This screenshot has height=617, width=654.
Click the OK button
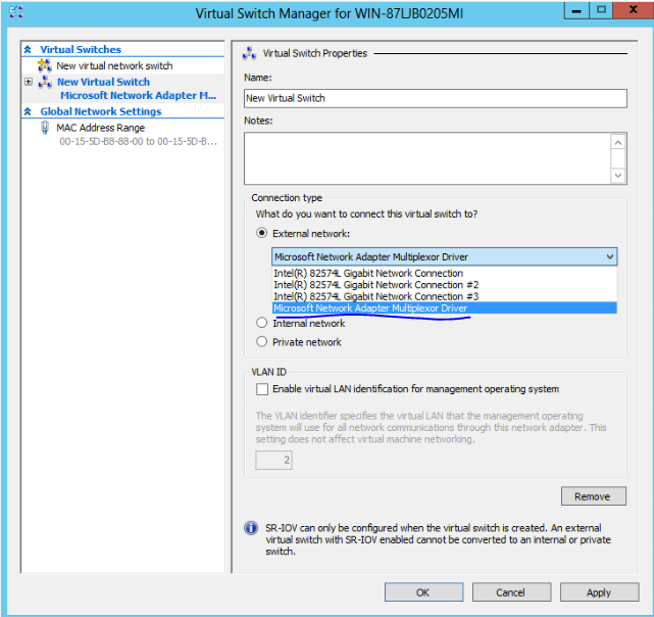click(x=424, y=592)
